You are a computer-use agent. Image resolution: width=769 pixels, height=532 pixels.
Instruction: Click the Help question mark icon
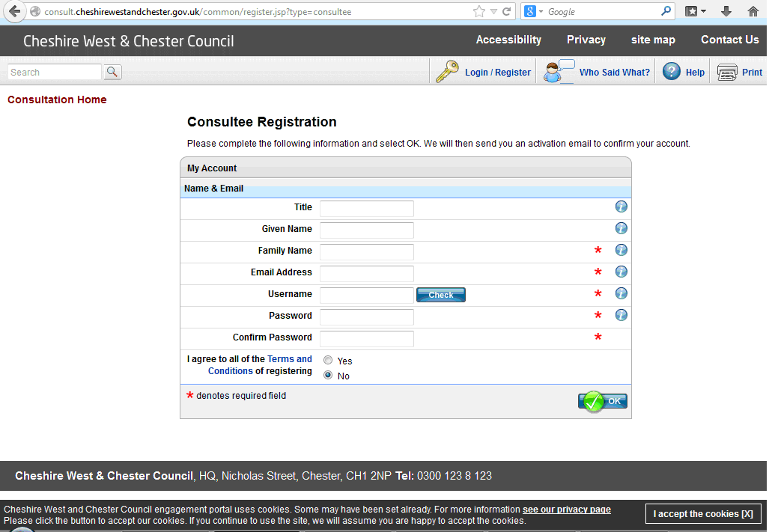pyautogui.click(x=672, y=72)
